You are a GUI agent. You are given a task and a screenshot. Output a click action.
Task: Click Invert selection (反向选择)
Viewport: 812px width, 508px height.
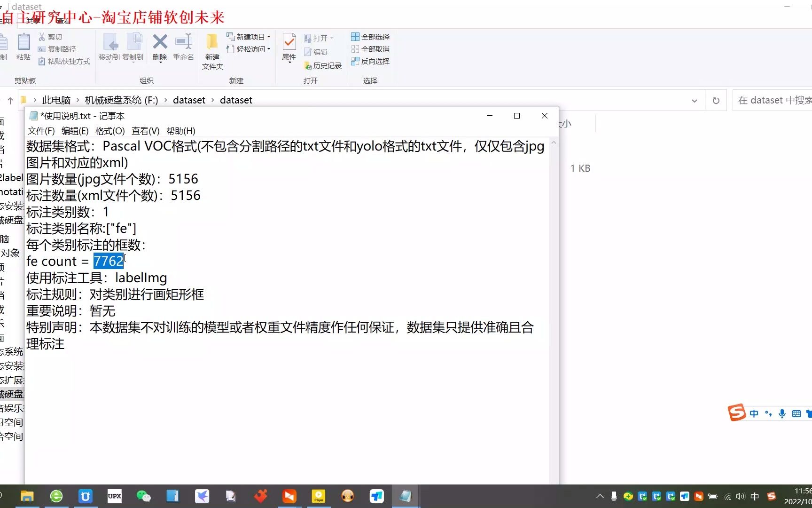[370, 61]
